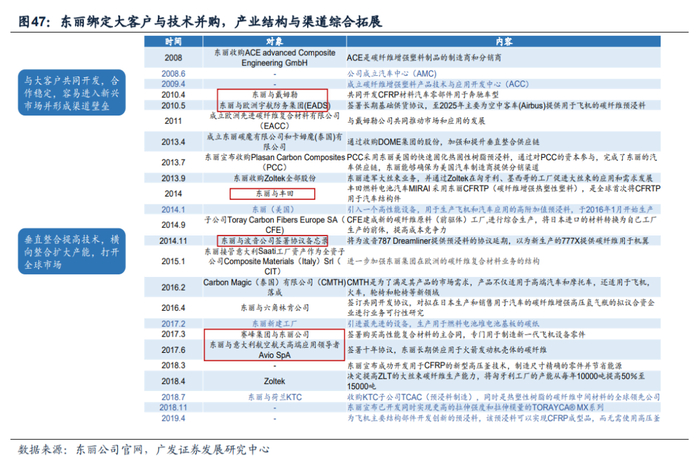Select the 2011 date cell
The image size is (700, 469).
[x=173, y=121]
